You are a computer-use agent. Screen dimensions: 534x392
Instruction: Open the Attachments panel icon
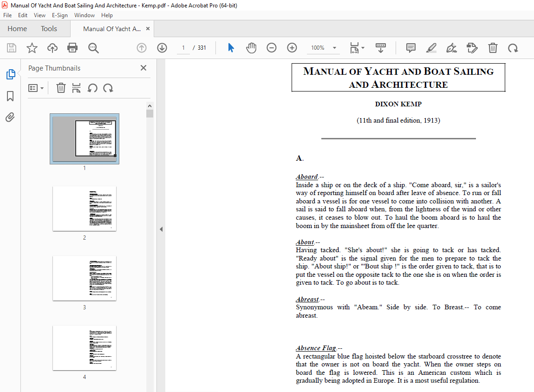(10, 117)
